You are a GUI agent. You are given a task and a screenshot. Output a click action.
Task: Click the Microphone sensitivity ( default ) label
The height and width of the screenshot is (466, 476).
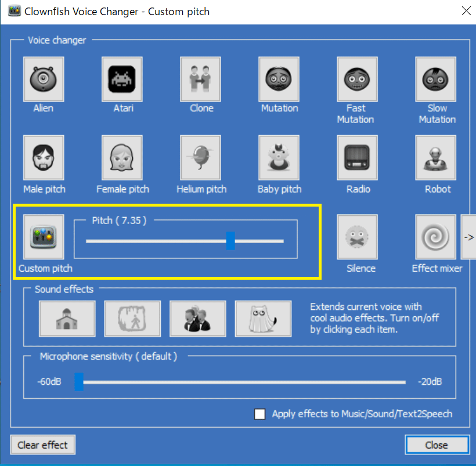[109, 356]
